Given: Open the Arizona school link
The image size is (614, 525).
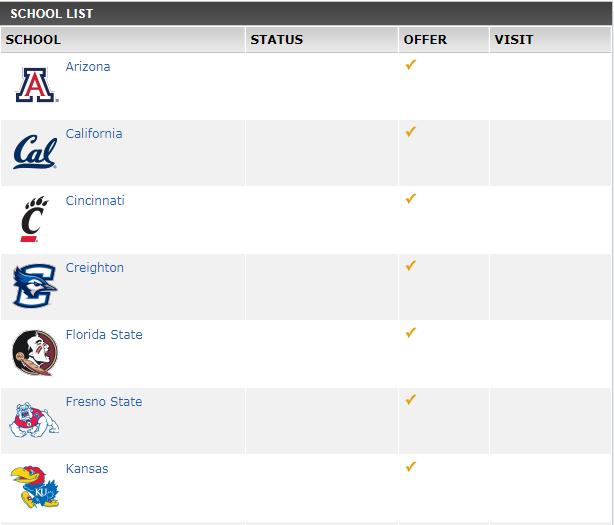Looking at the screenshot, I should pyautogui.click(x=88, y=67).
